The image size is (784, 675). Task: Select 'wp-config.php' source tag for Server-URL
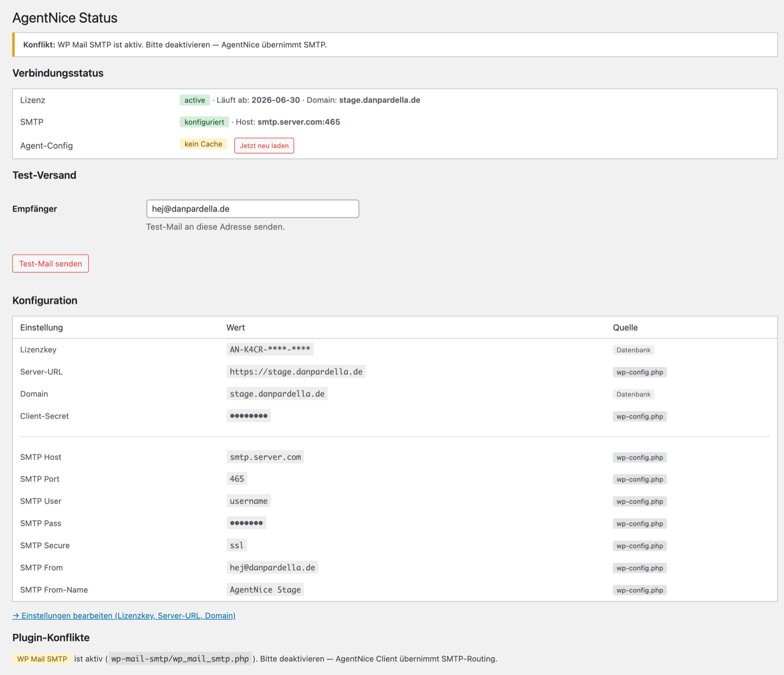(640, 372)
